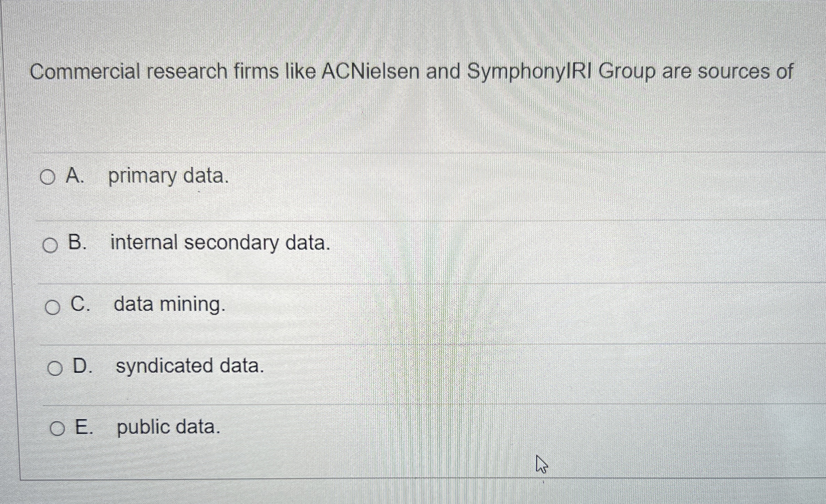
Task: Choose the 'primary data.' answer text
Action: 168,177
